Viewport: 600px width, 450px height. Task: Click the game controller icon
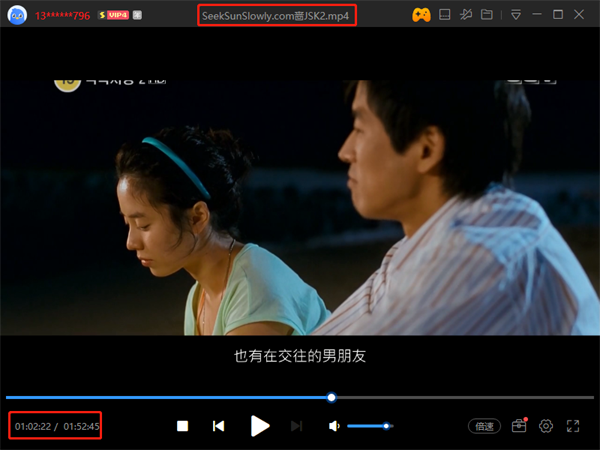pos(422,15)
